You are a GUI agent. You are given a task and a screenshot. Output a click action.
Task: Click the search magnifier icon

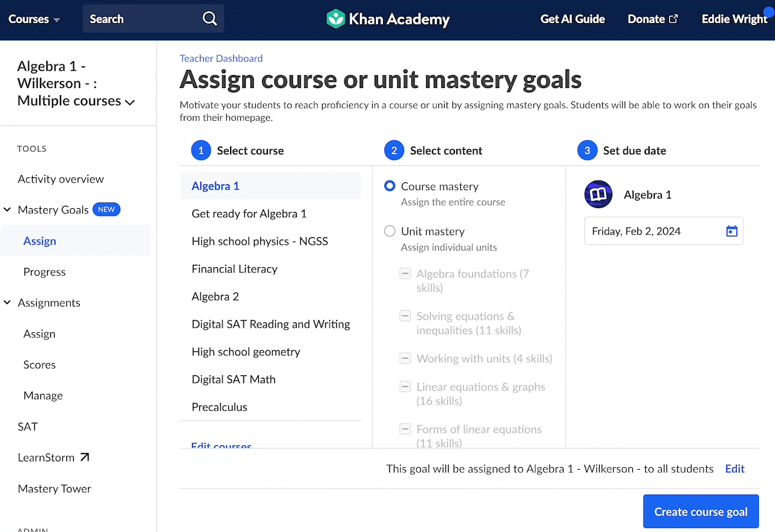point(209,19)
